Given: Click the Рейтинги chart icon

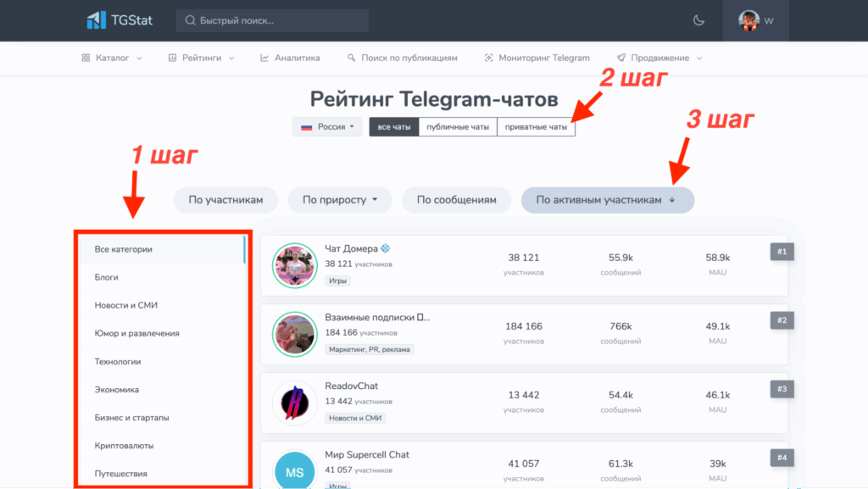Looking at the screenshot, I should (172, 58).
